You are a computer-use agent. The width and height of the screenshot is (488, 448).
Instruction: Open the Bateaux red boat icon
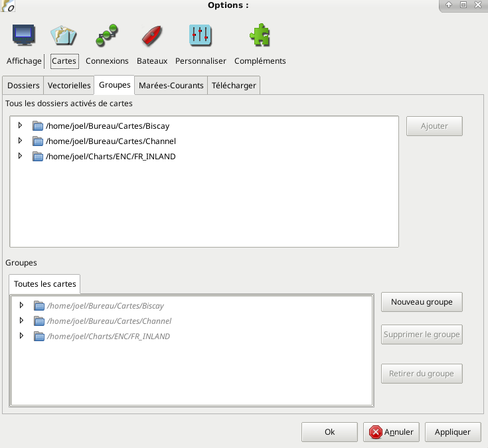[152, 35]
